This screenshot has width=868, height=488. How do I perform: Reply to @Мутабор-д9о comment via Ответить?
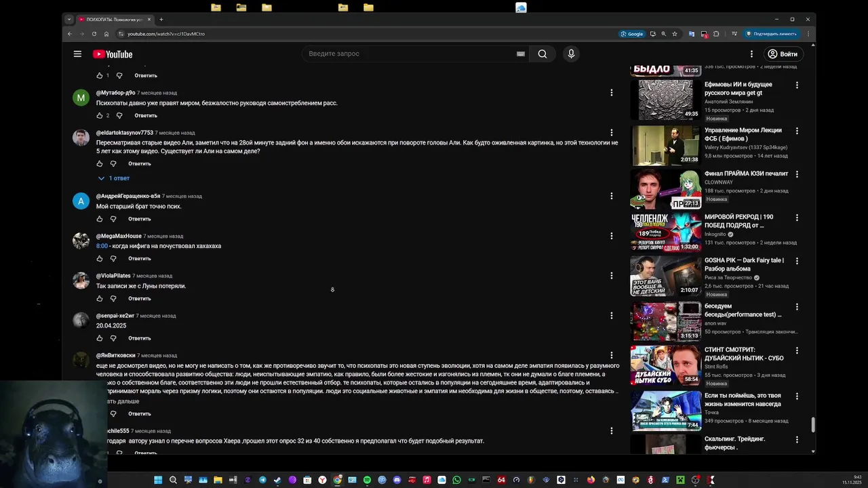point(146,115)
